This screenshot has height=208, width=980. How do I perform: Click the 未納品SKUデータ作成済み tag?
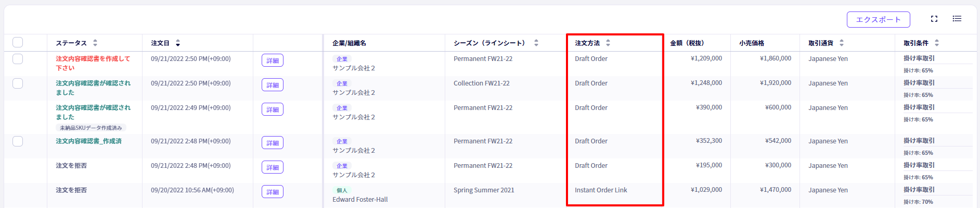(x=91, y=128)
